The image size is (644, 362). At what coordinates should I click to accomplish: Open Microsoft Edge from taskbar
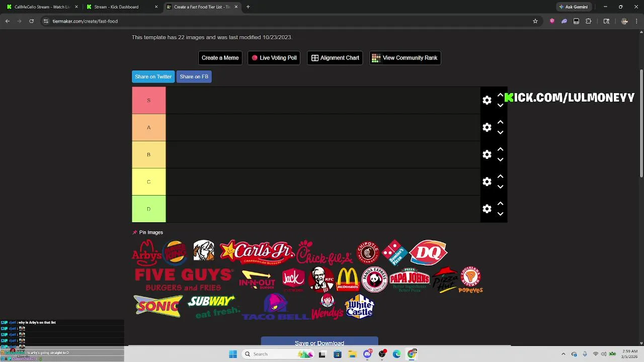[397, 354]
